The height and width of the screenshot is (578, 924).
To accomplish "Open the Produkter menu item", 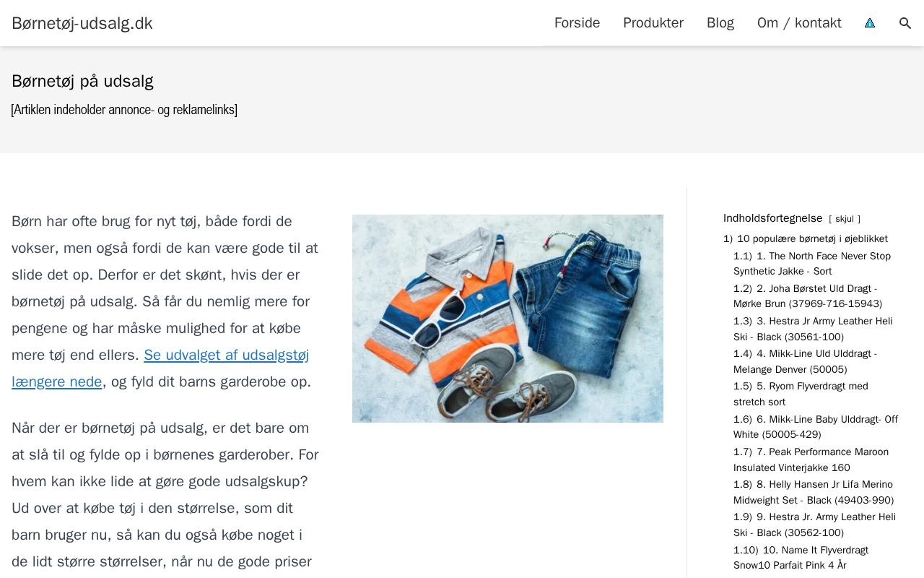I will pos(653,23).
